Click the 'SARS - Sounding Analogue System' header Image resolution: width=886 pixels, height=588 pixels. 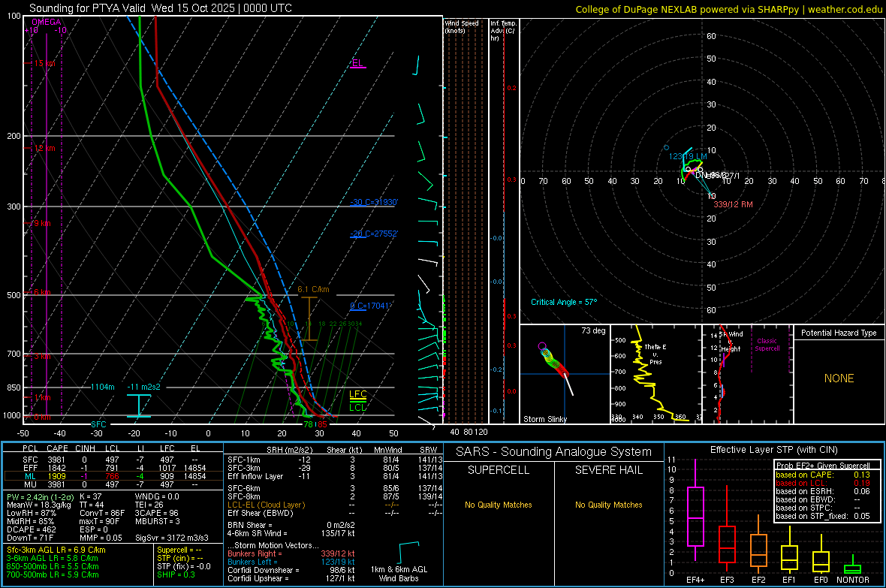click(554, 452)
